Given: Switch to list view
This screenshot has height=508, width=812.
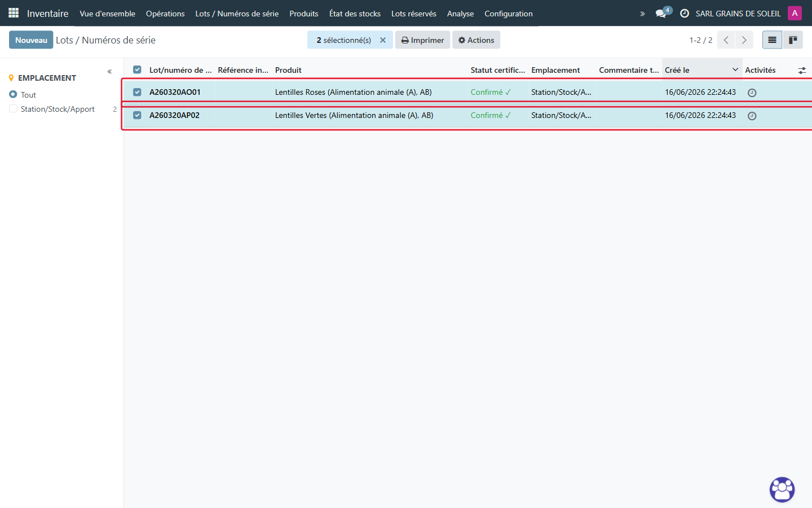Looking at the screenshot, I should pyautogui.click(x=772, y=40).
